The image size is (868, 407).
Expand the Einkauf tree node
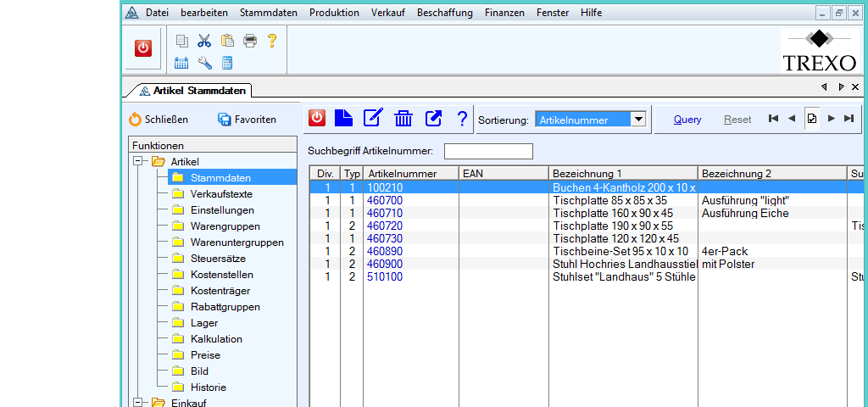[137, 403]
